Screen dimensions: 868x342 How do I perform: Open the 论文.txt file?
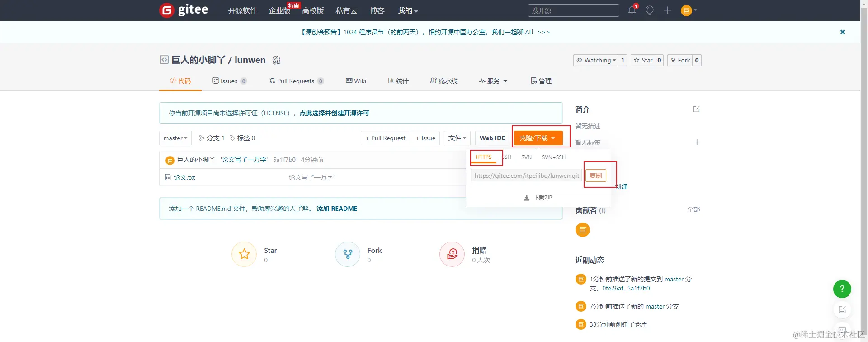pos(184,177)
